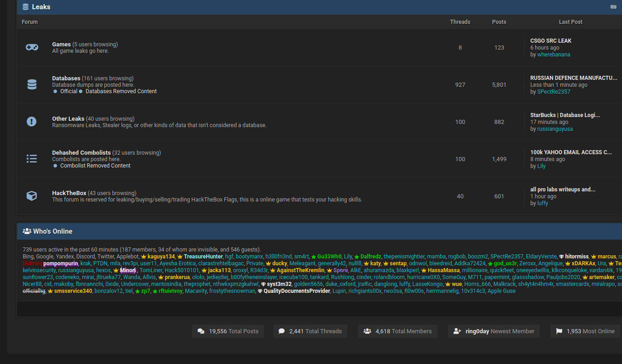View last-post author russianguyusa in Other Leaks row

555,129
